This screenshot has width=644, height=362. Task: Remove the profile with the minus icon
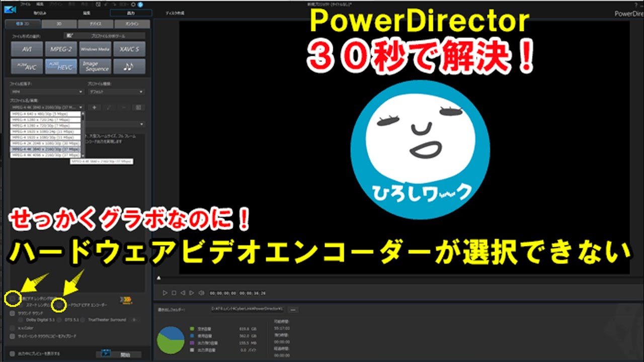(x=124, y=107)
